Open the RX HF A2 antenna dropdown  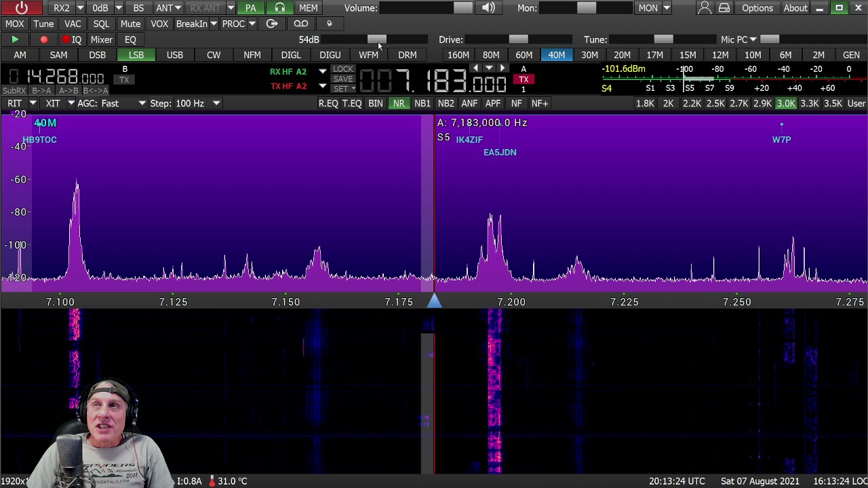pos(322,71)
